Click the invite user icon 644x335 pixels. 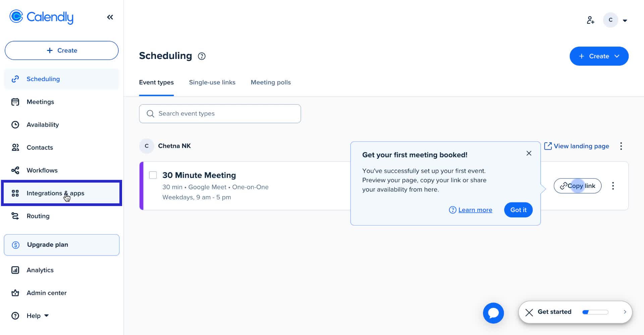[590, 20]
